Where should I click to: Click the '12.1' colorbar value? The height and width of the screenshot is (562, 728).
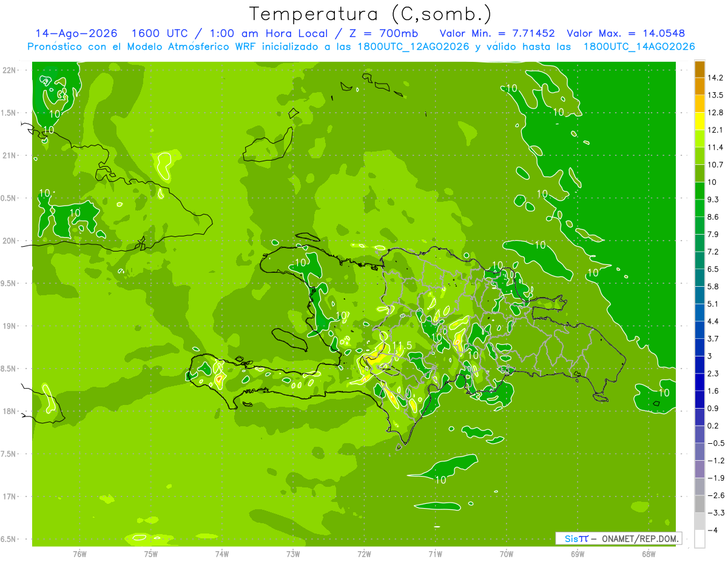[x=715, y=130]
